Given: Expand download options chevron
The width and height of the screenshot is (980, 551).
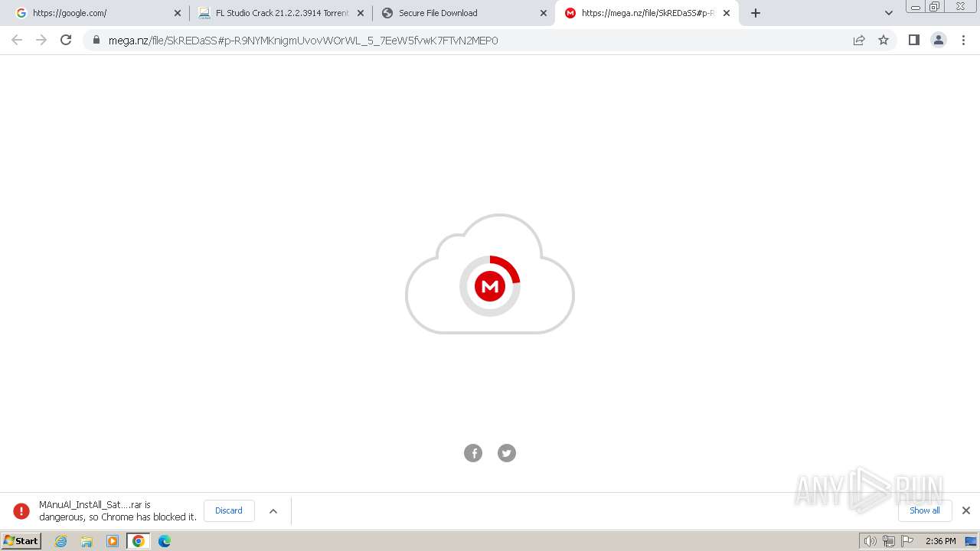Looking at the screenshot, I should click(x=273, y=510).
